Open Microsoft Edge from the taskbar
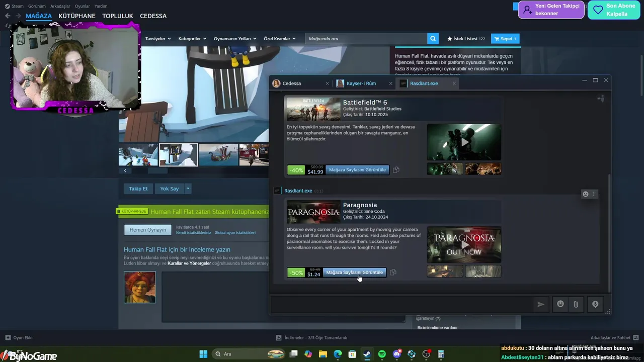 (x=338, y=354)
